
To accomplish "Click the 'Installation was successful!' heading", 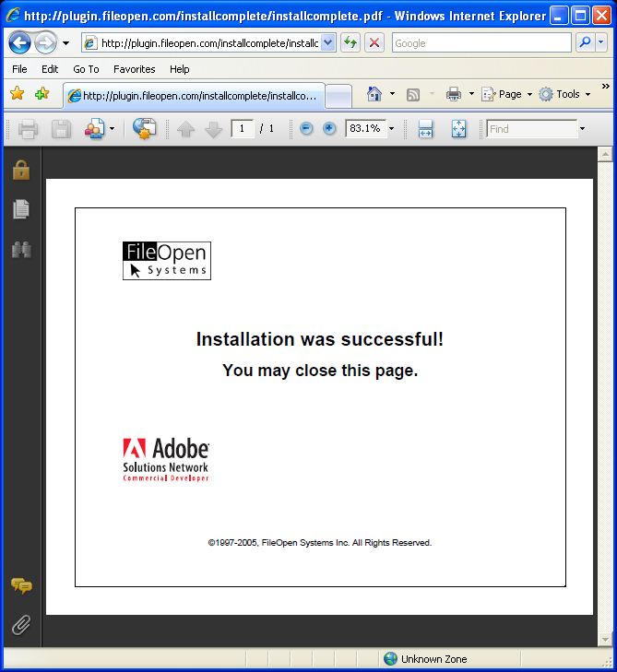I will click(x=320, y=339).
